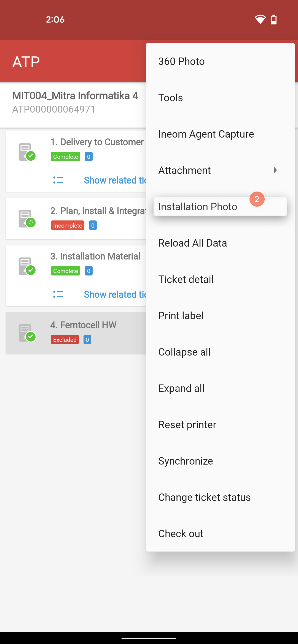Click the Wi-Fi status icon
Viewport: 298px width, 644px height.
[x=260, y=20]
